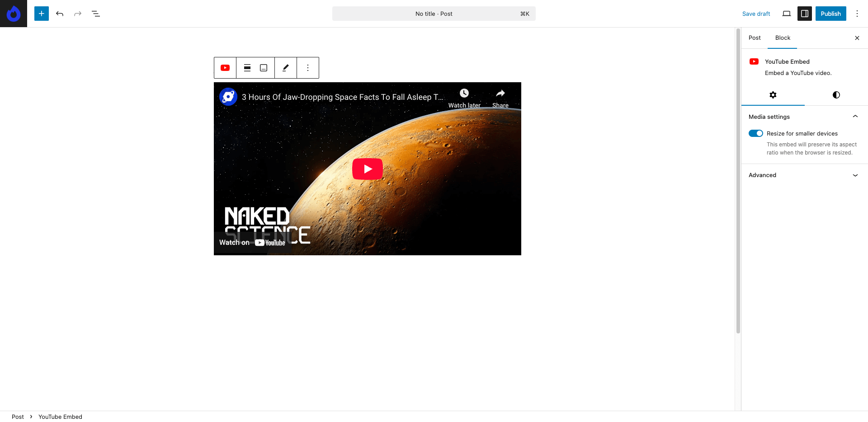The width and height of the screenshot is (868, 422).
Task: Select the Block tab
Action: point(783,38)
